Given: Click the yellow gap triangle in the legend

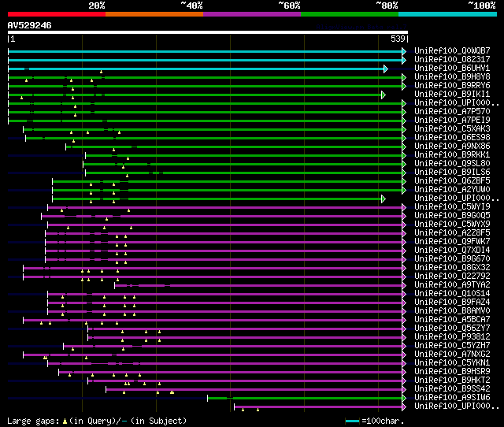Looking at the screenshot, I should (65, 421).
